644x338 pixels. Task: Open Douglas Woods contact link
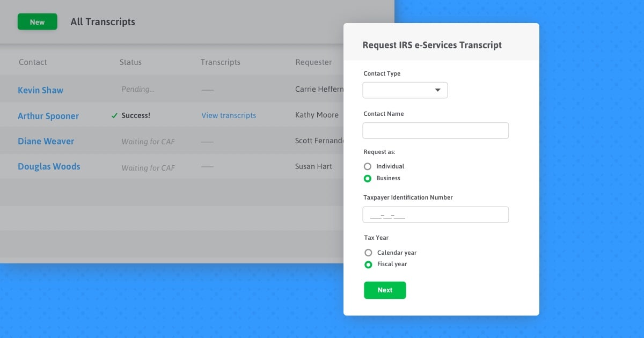coord(49,166)
